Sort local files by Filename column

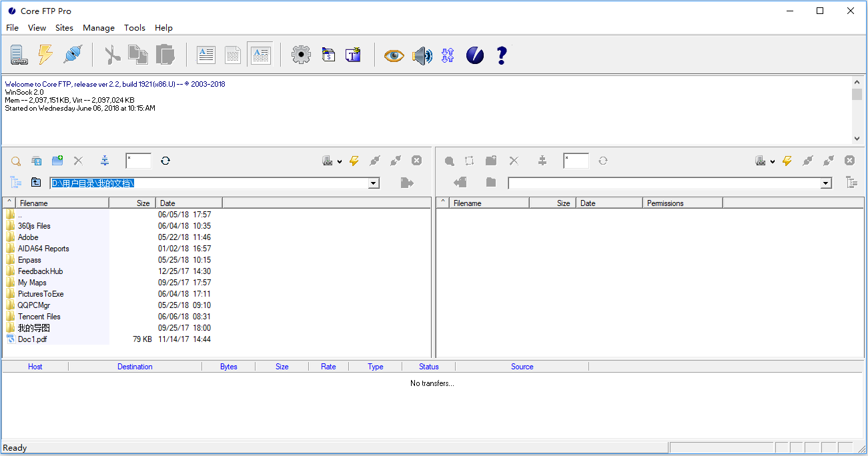63,203
